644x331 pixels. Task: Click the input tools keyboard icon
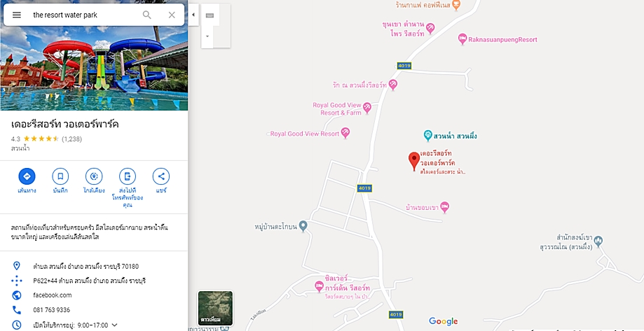(210, 15)
